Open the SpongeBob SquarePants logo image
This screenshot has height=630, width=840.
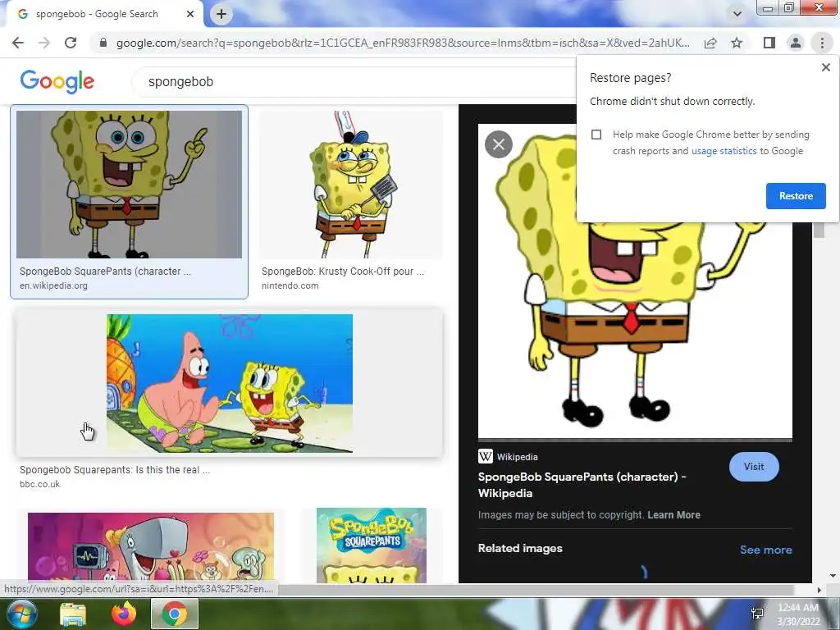[372, 546]
